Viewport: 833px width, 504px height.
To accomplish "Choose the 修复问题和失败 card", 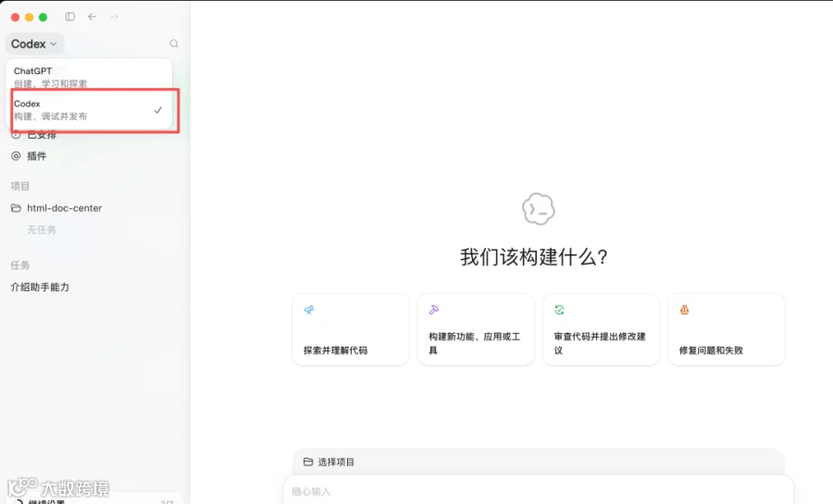I will 727,329.
